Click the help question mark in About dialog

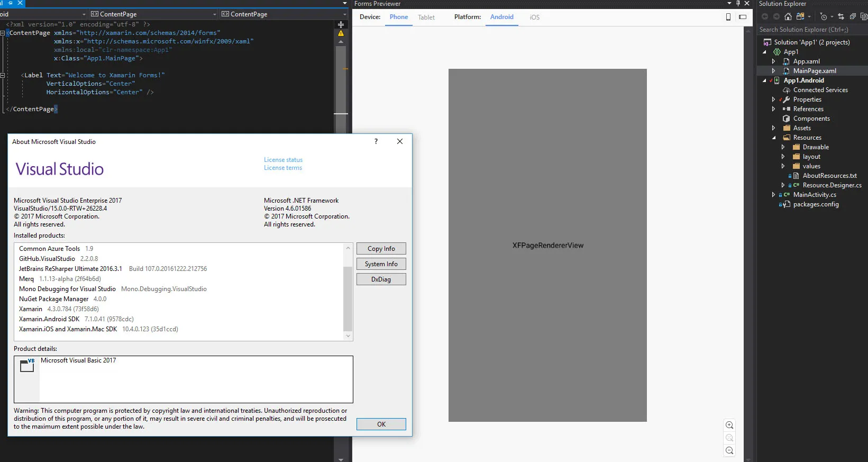click(376, 141)
